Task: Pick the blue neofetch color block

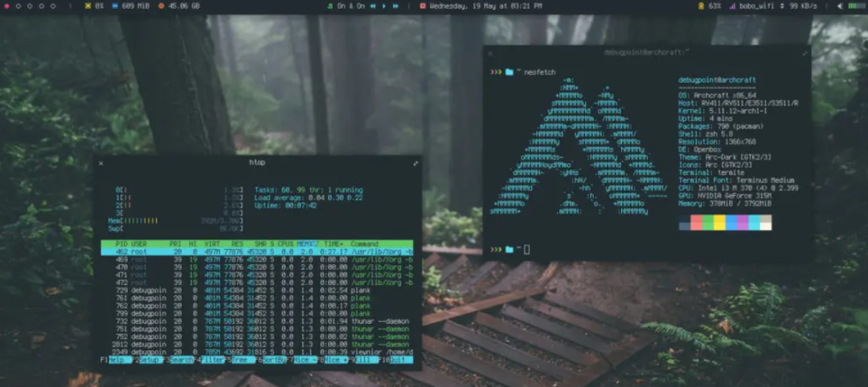Action: 731,222
